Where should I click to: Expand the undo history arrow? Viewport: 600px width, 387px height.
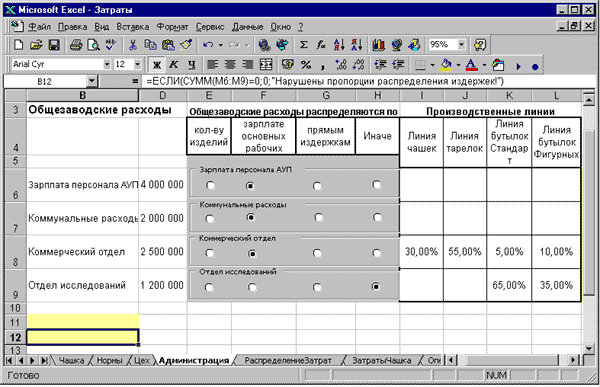point(221,45)
